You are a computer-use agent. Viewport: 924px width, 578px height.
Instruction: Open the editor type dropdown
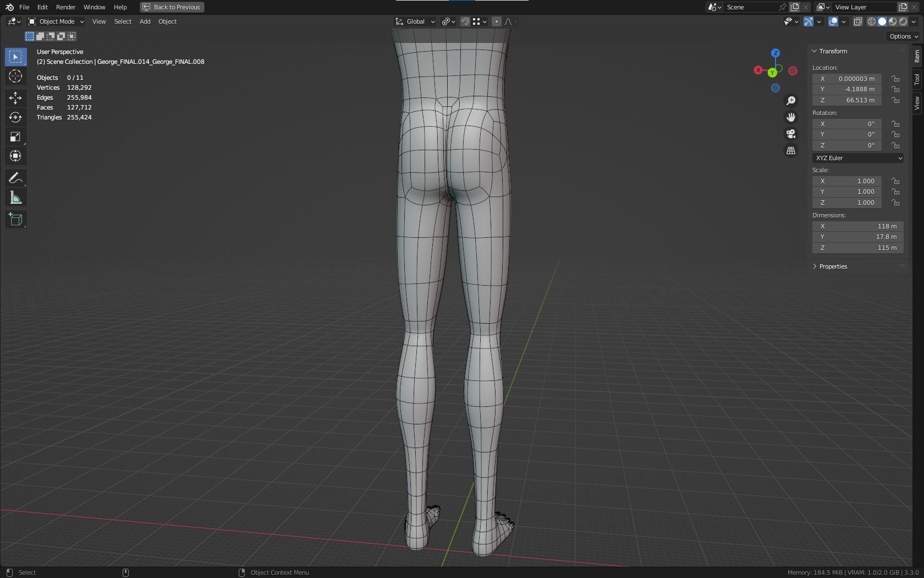click(x=14, y=21)
